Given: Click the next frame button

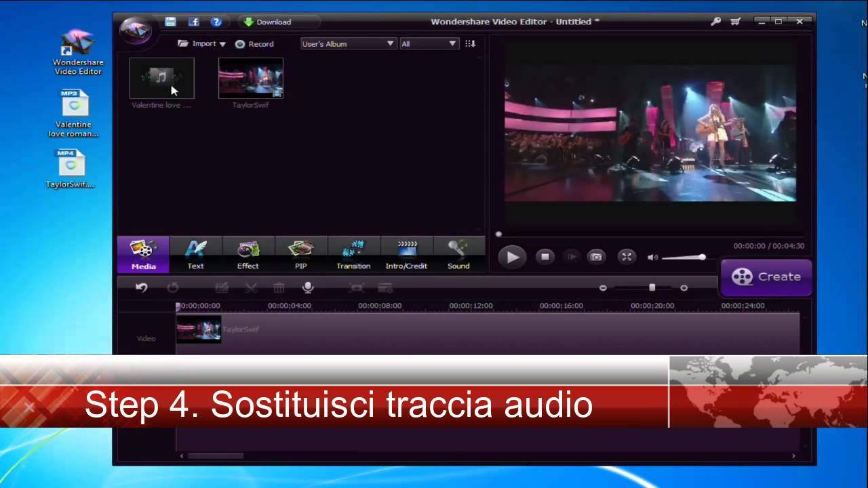Looking at the screenshot, I should tap(572, 257).
